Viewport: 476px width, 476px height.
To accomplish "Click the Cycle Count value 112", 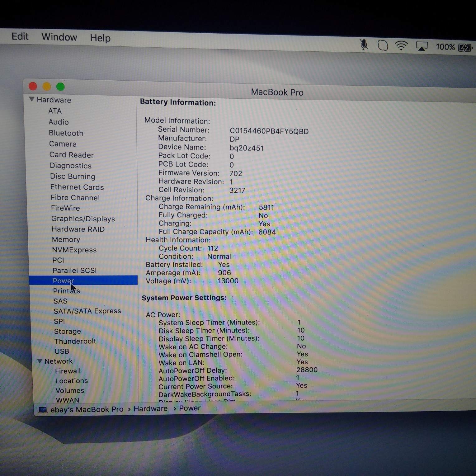I will pyautogui.click(x=213, y=248).
